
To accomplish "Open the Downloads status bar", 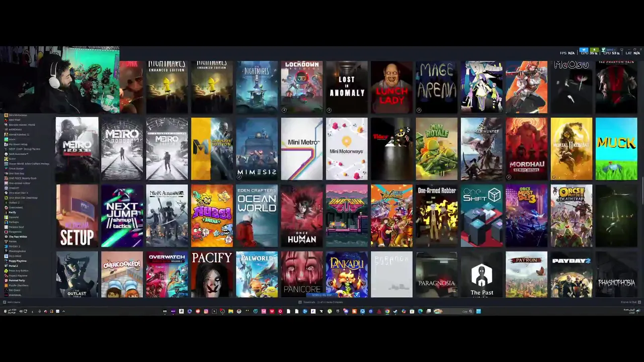I will (x=320, y=302).
